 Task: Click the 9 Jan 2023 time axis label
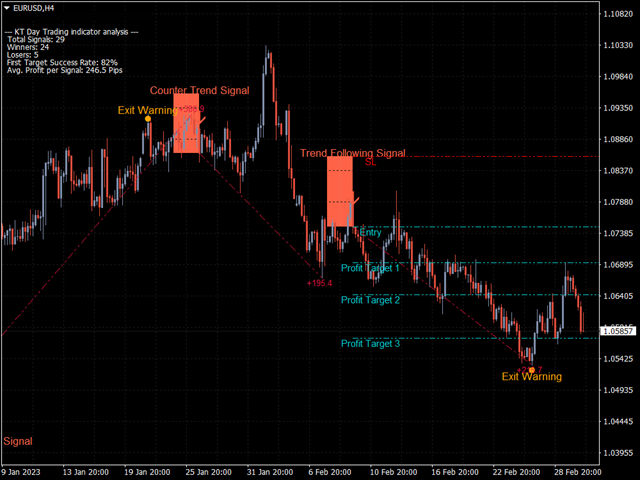(x=21, y=472)
